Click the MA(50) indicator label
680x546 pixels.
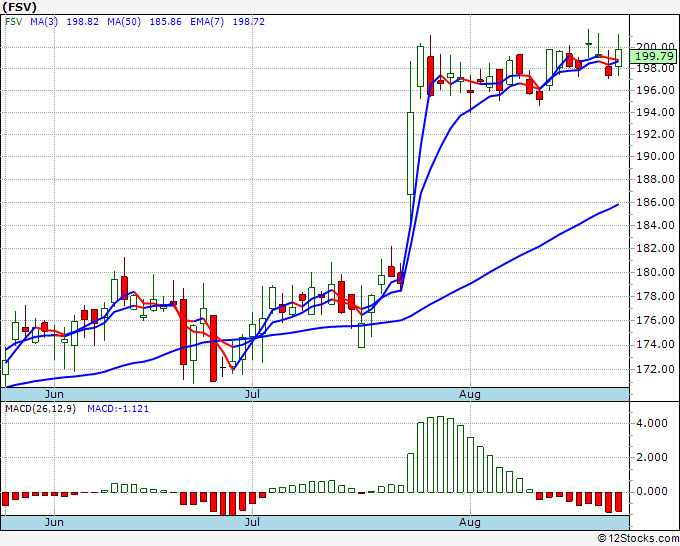pos(124,22)
